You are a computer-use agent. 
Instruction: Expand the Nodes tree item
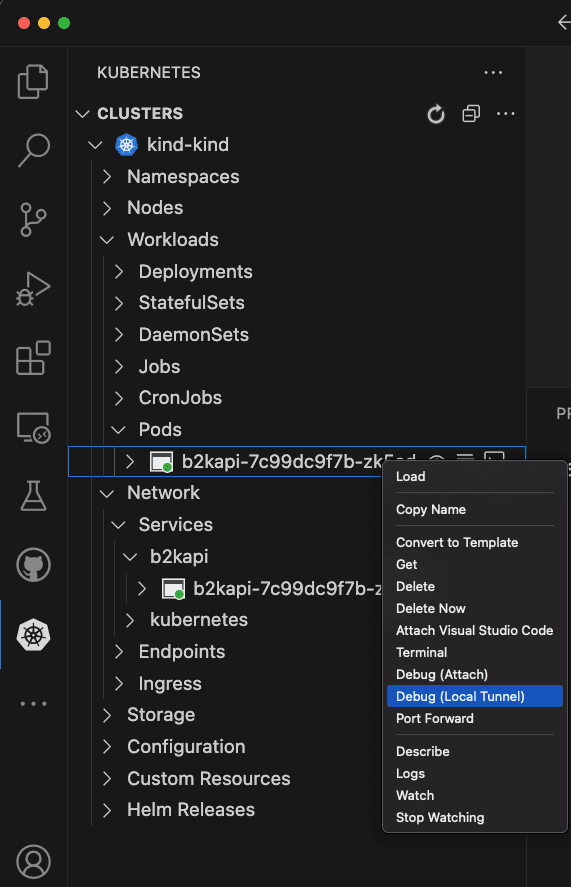pos(107,208)
